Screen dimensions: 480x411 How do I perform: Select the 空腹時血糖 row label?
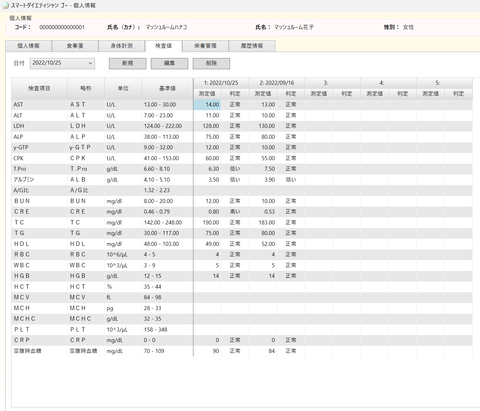point(39,351)
